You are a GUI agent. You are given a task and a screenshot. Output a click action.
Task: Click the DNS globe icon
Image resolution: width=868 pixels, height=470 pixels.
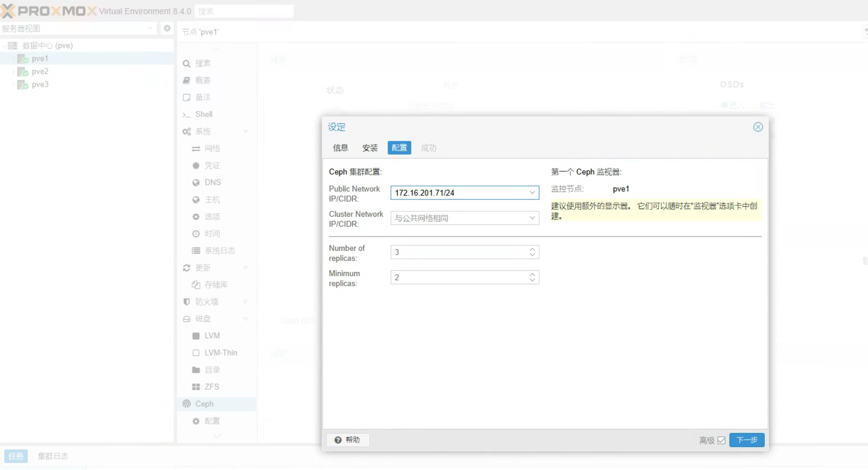coord(196,183)
